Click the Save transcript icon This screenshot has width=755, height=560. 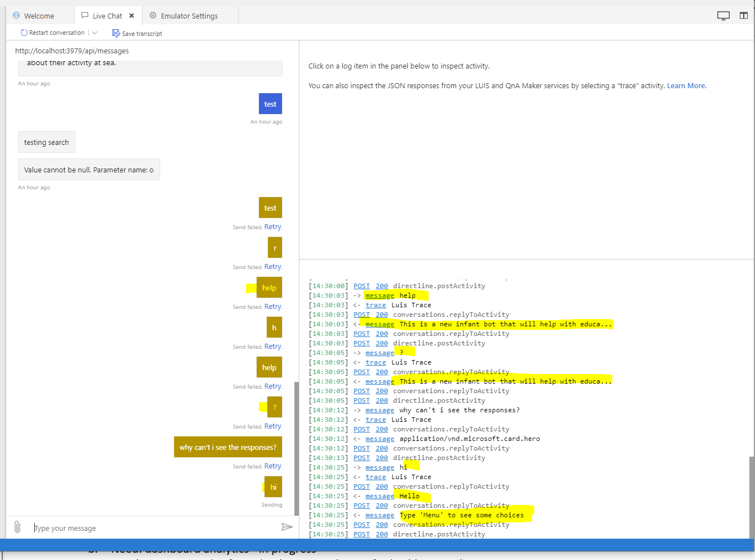115,33
